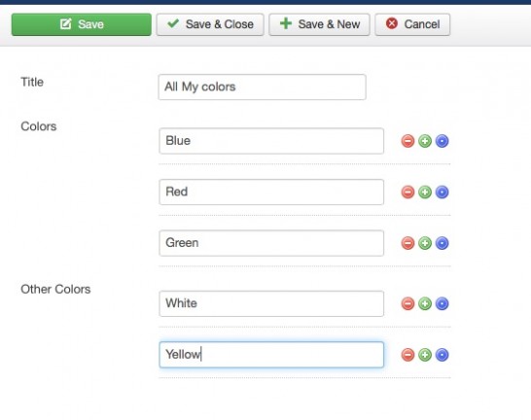Click the blue move handle beside Blue

tap(442, 141)
